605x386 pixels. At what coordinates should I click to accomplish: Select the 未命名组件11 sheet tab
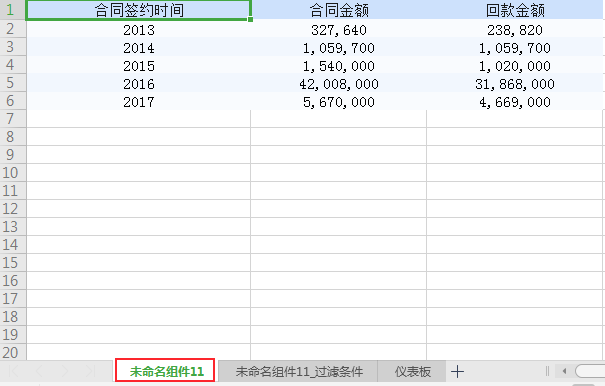tap(166, 371)
